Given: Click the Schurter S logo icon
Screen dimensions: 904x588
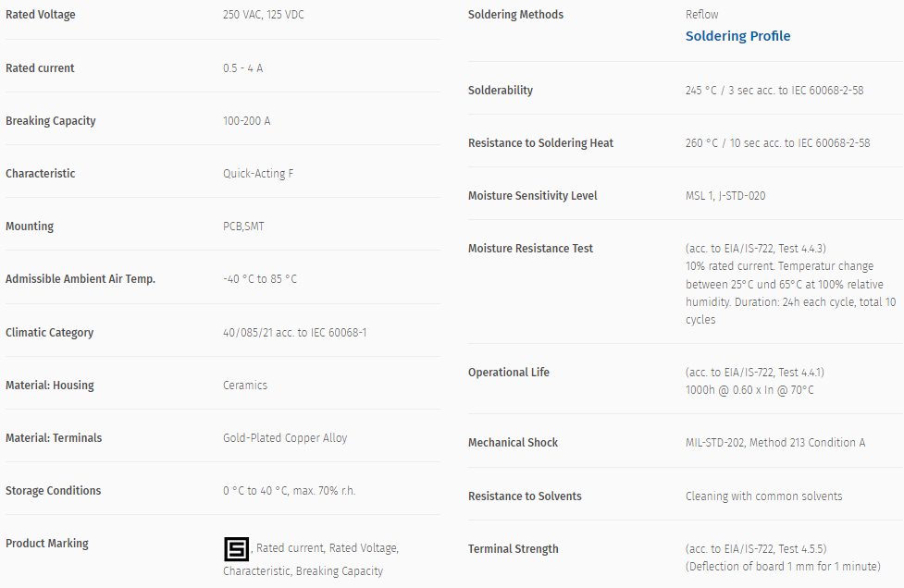Looking at the screenshot, I should pyautogui.click(x=236, y=549).
